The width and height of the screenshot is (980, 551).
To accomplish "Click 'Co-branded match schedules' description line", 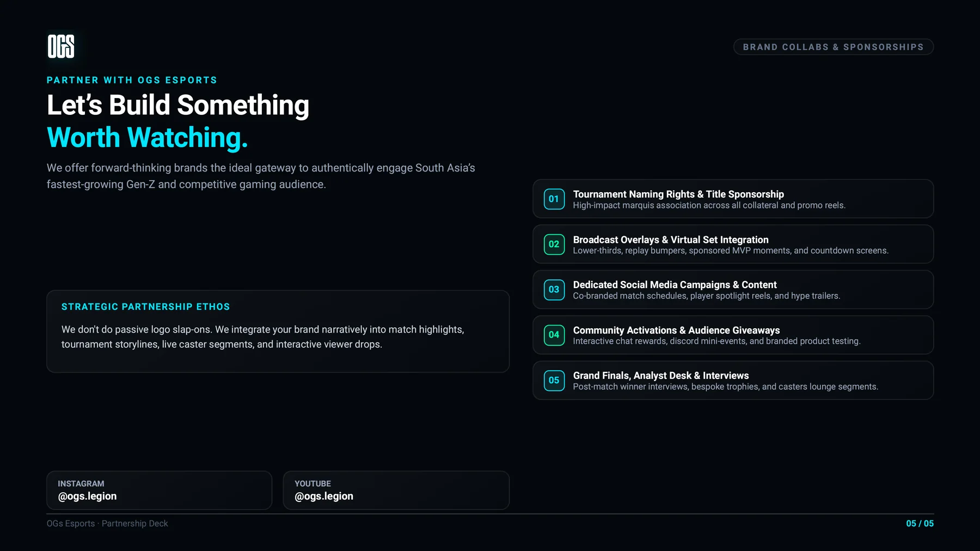I will (707, 296).
